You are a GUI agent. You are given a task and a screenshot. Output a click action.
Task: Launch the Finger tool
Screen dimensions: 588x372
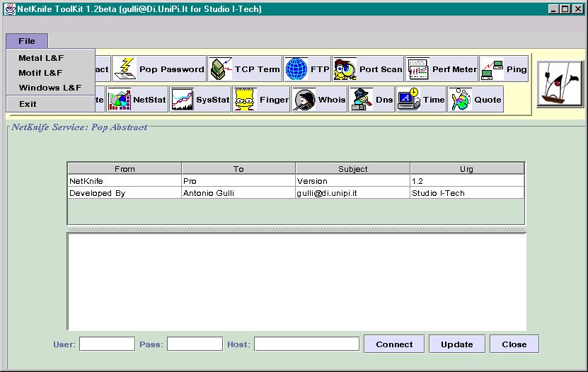tap(261, 99)
